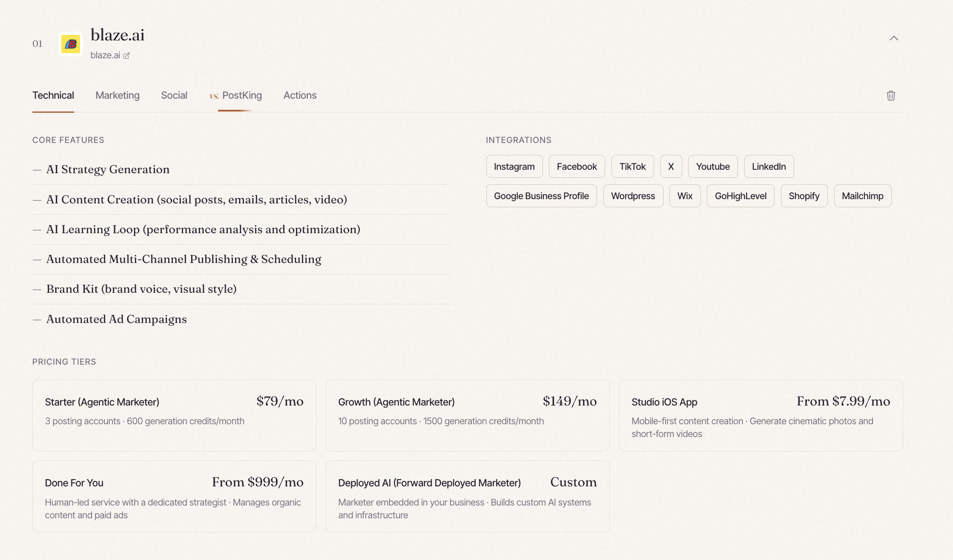The image size is (953, 560).
Task: Click '10 posting accounts · 1500 generation credits/month' text
Action: (x=441, y=421)
